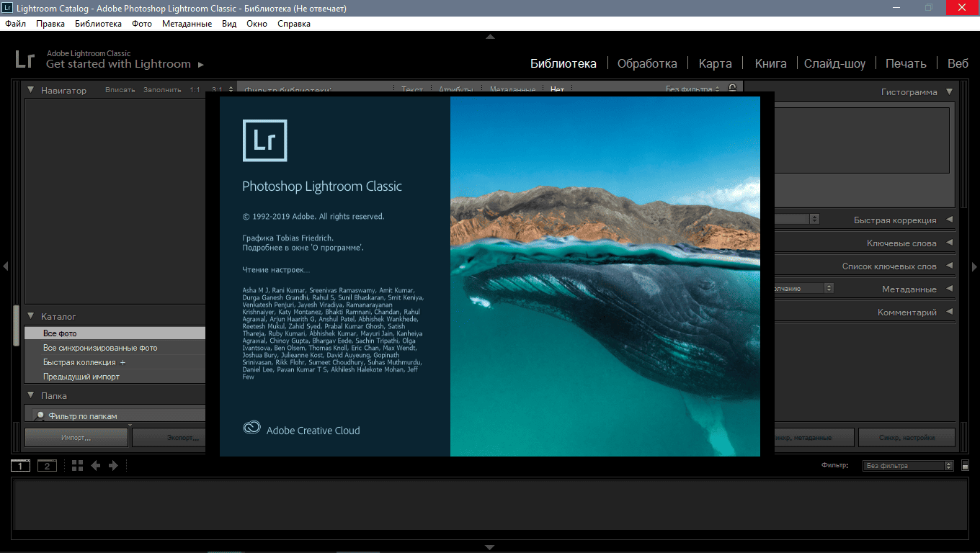Click the Импорт... button
The width and height of the screenshot is (980, 553).
76,437
